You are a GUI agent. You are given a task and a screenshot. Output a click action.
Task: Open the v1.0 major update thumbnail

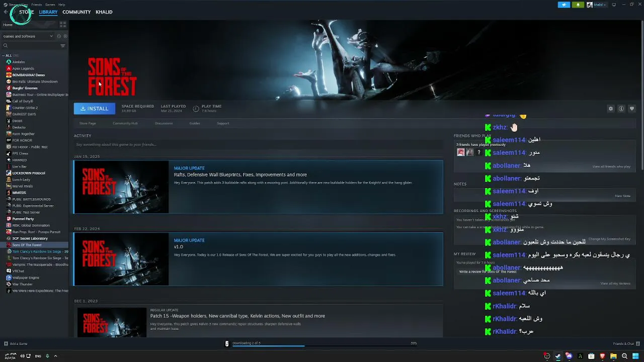pyautogui.click(x=121, y=259)
